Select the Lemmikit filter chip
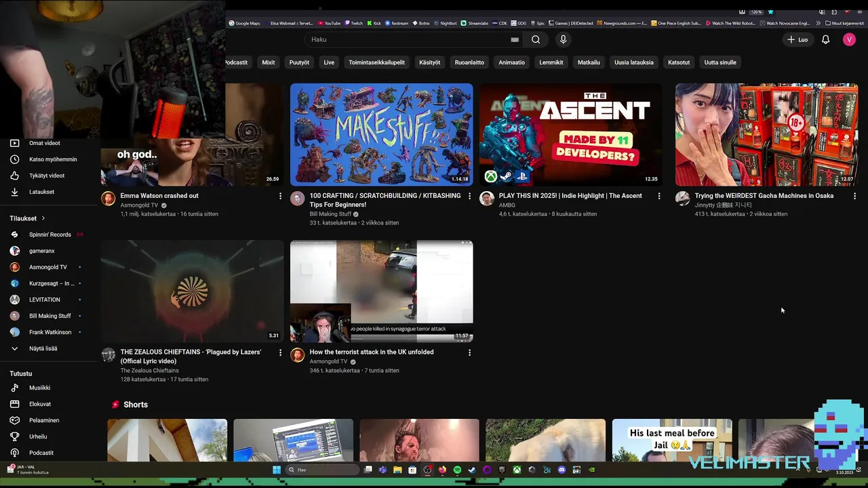Image resolution: width=868 pixels, height=488 pixels. coord(551,62)
